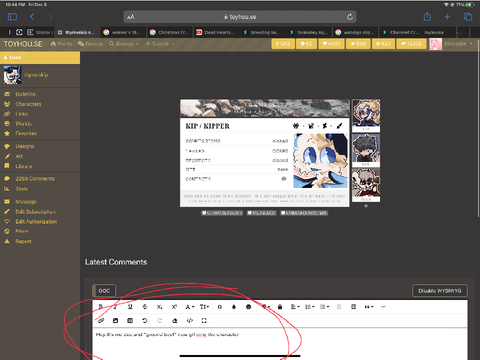Expand the font size dropdown in editor
Viewport: 480px width, 360px height.
(x=204, y=307)
